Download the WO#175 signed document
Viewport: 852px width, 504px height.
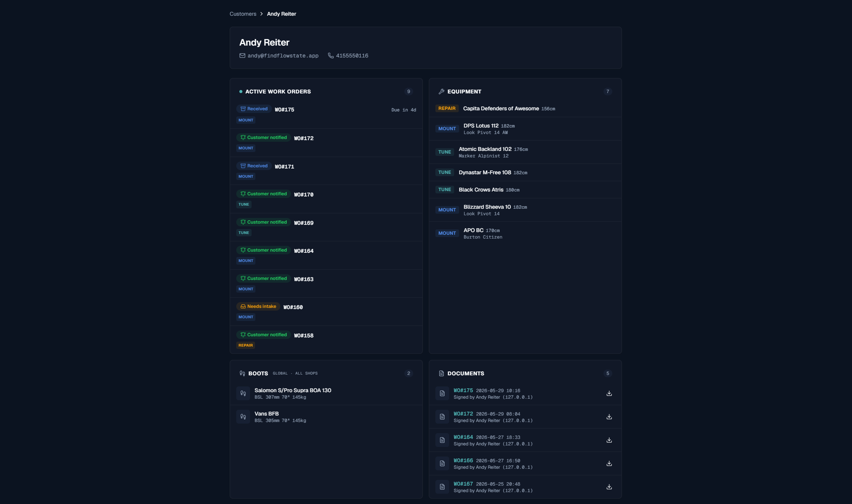coord(609,394)
